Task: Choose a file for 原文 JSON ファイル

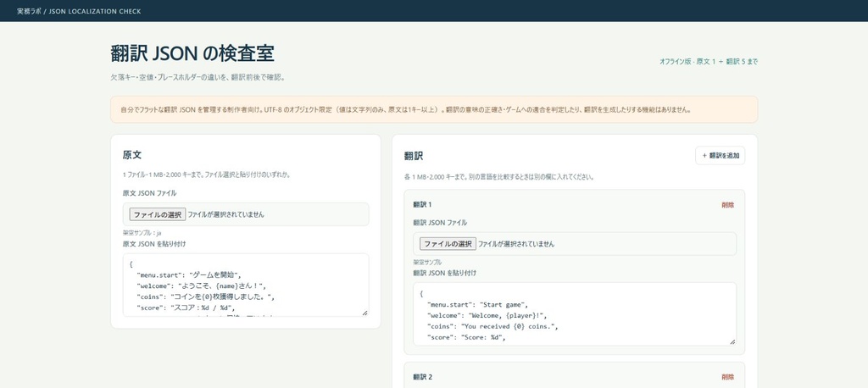Action: [158, 214]
